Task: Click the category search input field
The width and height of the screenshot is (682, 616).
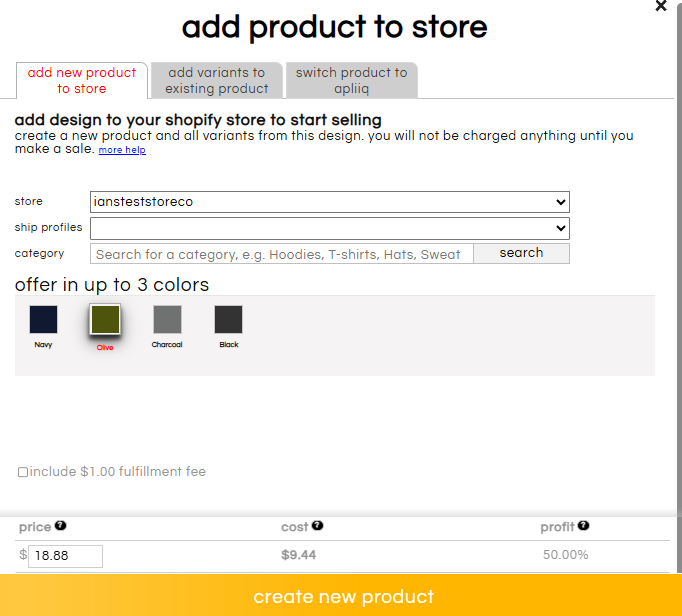Action: pos(281,254)
